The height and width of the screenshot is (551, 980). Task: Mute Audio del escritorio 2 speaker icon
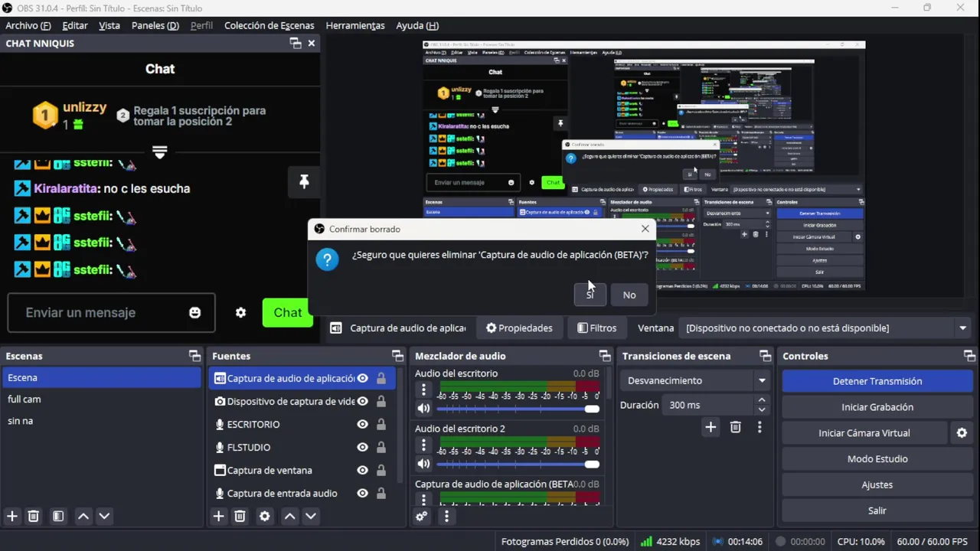[x=423, y=464]
